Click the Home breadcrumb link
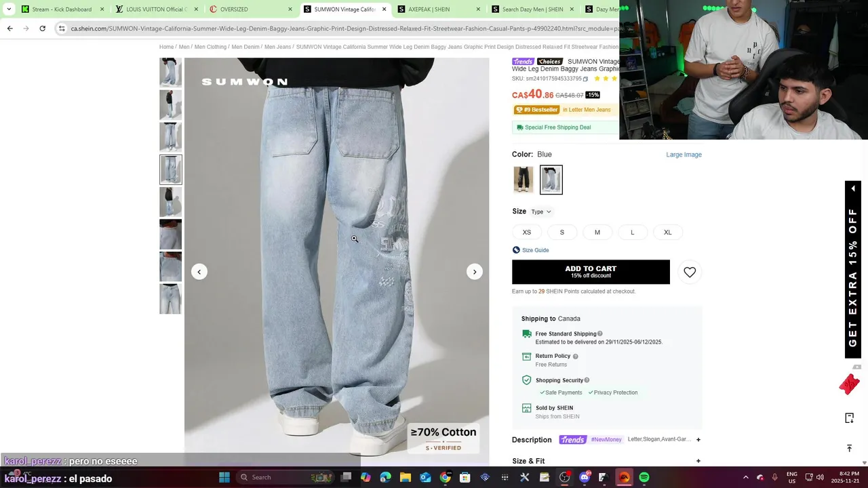 [x=166, y=47]
